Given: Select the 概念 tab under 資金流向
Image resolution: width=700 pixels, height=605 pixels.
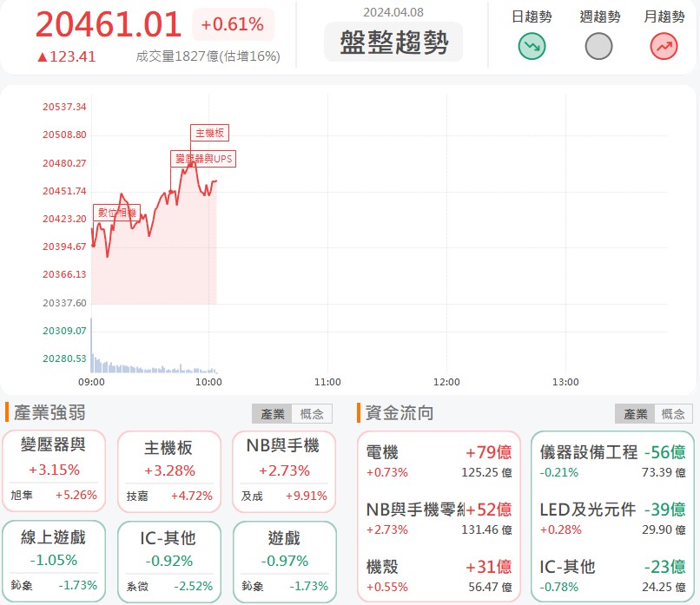Looking at the screenshot, I should [x=673, y=414].
